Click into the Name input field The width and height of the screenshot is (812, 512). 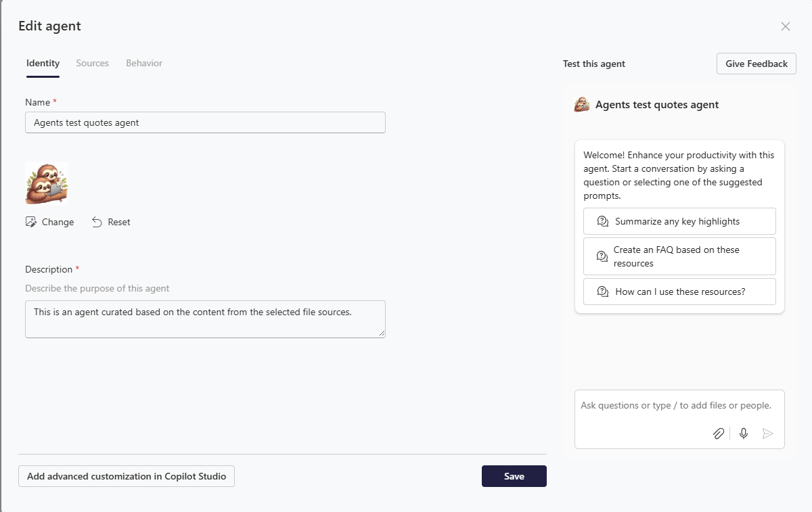(x=205, y=122)
